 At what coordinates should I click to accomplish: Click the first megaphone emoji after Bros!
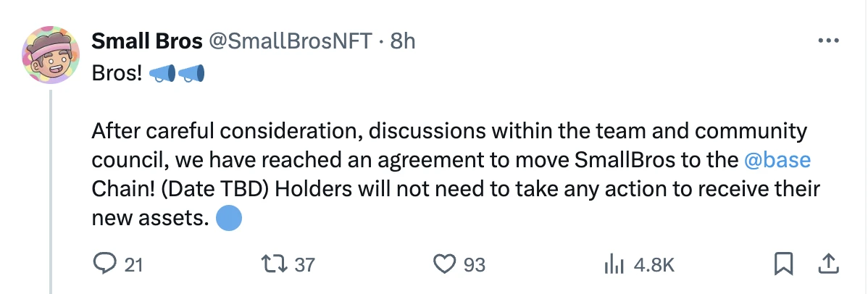click(162, 74)
